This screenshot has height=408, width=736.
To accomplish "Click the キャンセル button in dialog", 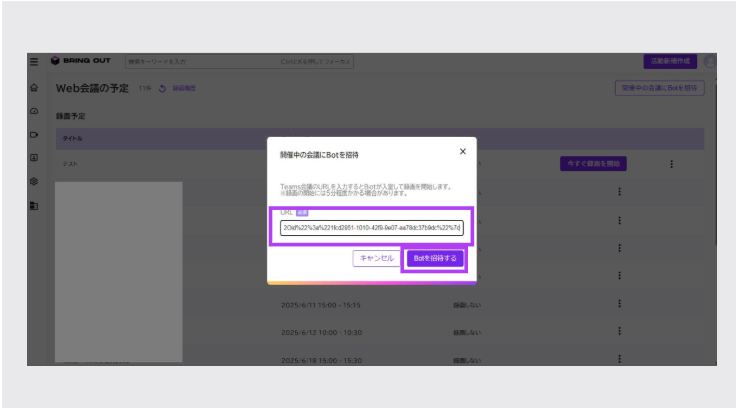I will pos(376,258).
